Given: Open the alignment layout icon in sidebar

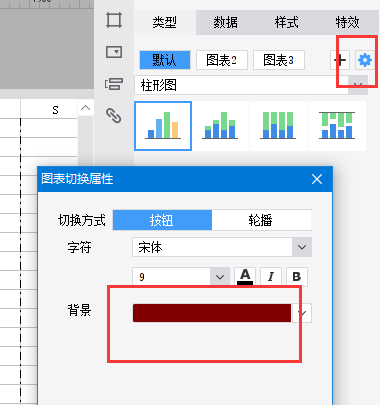Looking at the screenshot, I should (114, 84).
